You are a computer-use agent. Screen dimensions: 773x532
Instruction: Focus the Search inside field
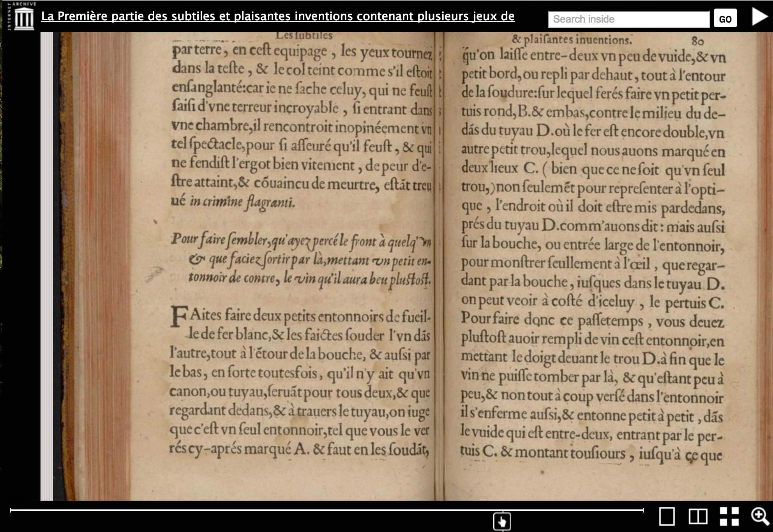click(x=628, y=19)
